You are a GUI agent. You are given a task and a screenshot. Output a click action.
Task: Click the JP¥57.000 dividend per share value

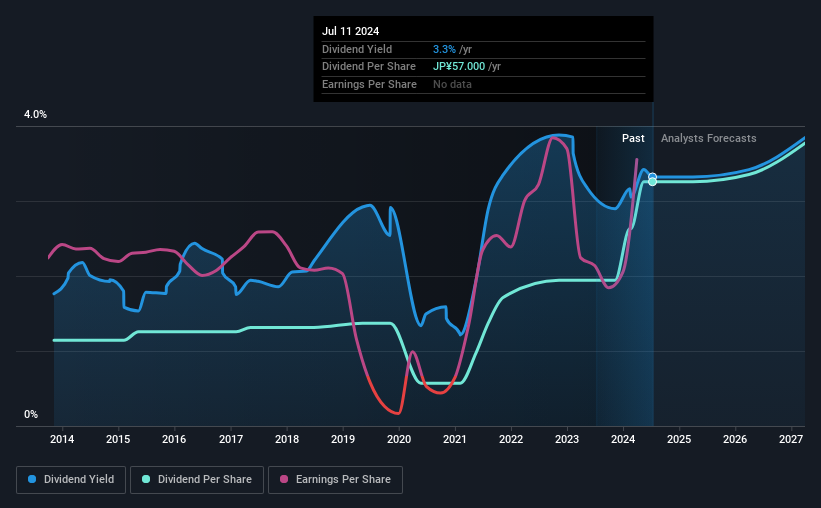point(459,67)
